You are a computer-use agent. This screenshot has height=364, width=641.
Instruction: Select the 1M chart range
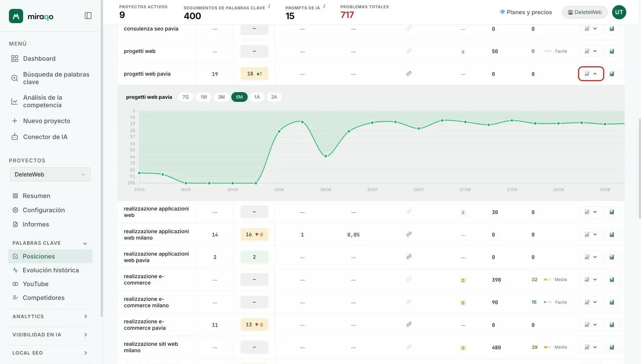click(203, 97)
